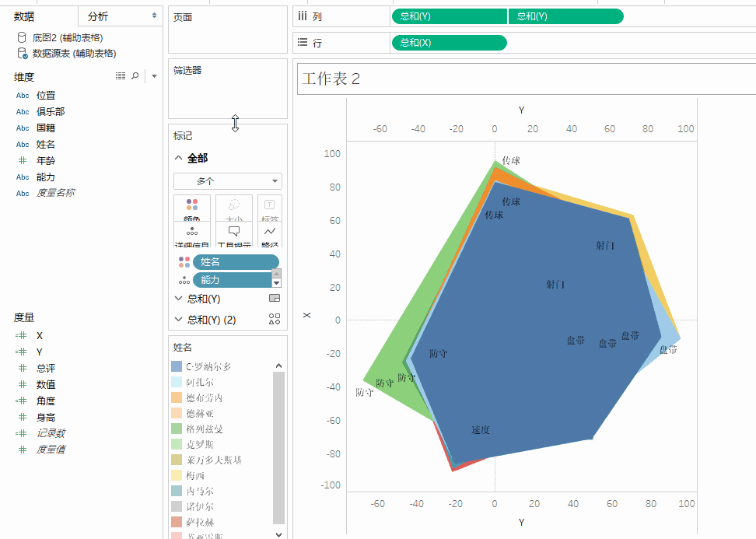Expand the 总和(Y) (2) marks options
This screenshot has width=756, height=539.
point(178,319)
